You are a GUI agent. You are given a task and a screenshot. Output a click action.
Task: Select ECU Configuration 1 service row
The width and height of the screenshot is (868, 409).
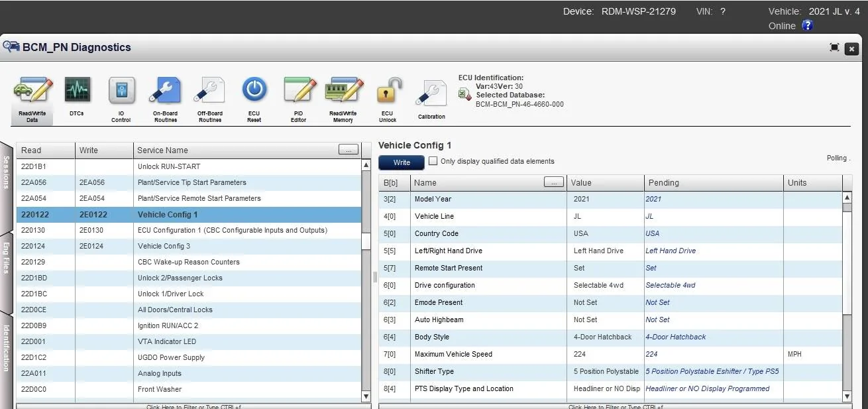(189, 231)
